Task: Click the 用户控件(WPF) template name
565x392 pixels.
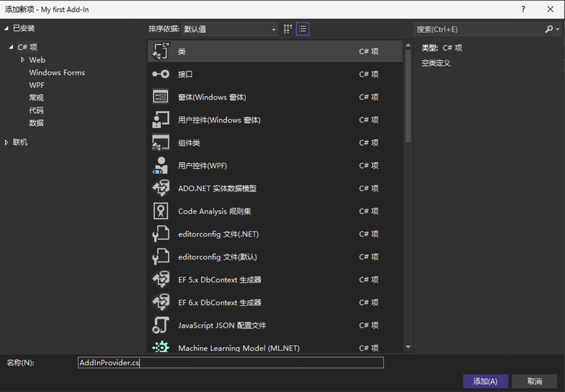Action: pos(202,166)
